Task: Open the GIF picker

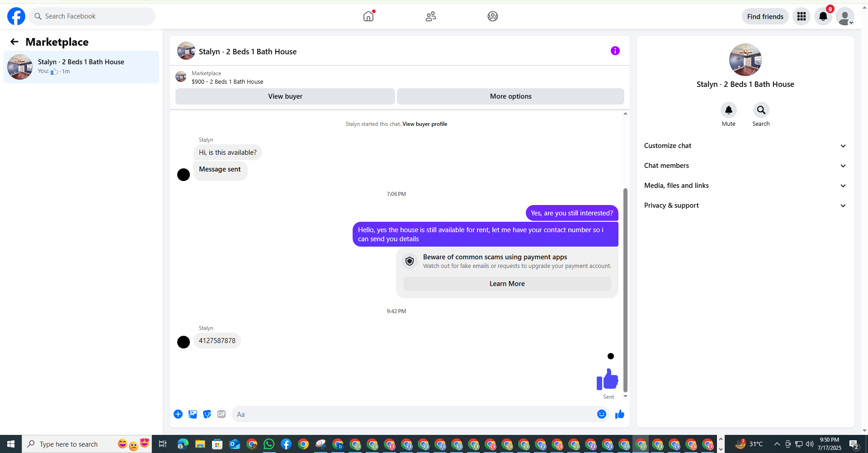Action: [x=222, y=414]
